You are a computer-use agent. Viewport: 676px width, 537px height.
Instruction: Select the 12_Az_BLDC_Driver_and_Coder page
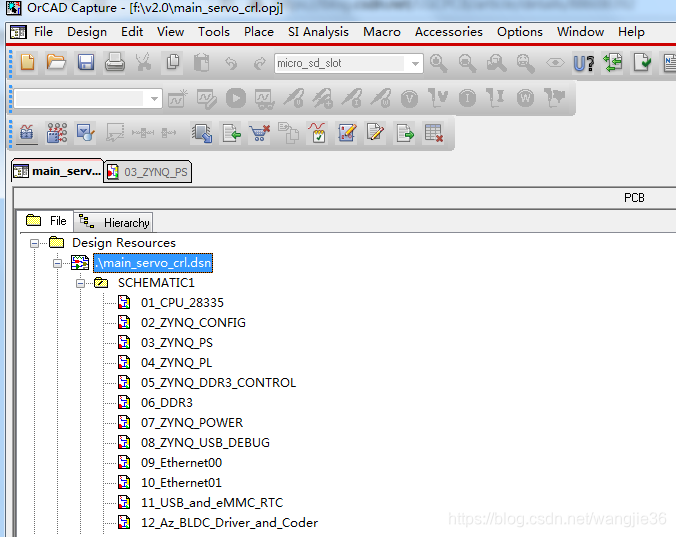pos(229,522)
